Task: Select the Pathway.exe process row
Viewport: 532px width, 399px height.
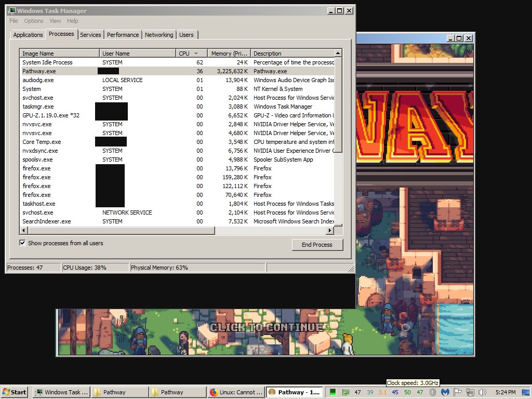Action: click(x=177, y=71)
